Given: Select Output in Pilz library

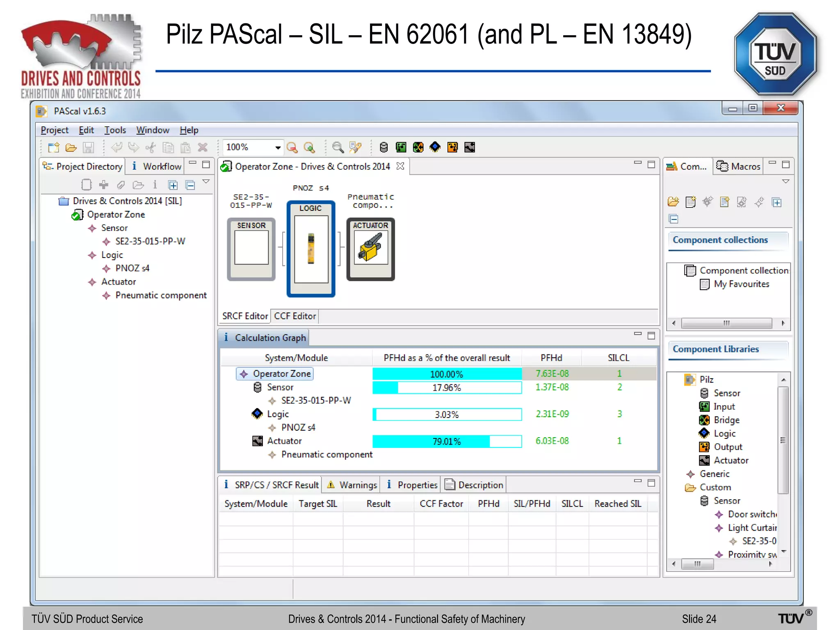Looking at the screenshot, I should click(728, 447).
